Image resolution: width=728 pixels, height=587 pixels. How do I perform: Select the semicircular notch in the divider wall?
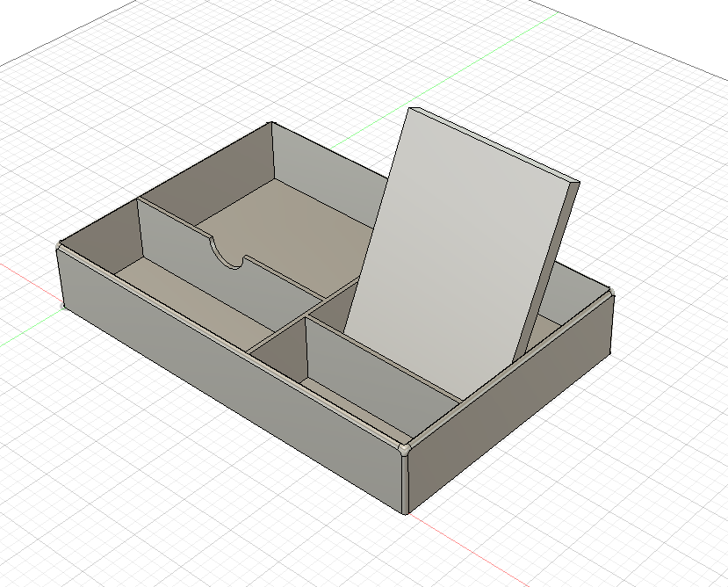227,252
